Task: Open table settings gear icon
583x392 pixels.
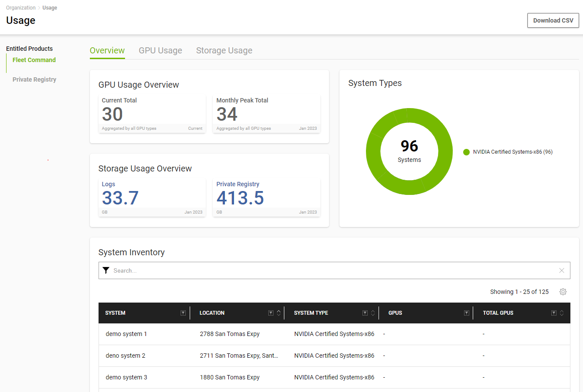Action: pos(563,292)
